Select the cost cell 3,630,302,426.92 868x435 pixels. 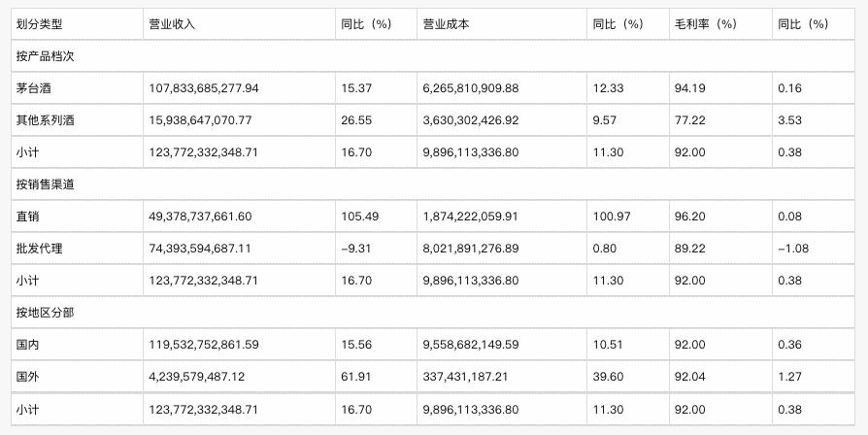click(x=471, y=120)
